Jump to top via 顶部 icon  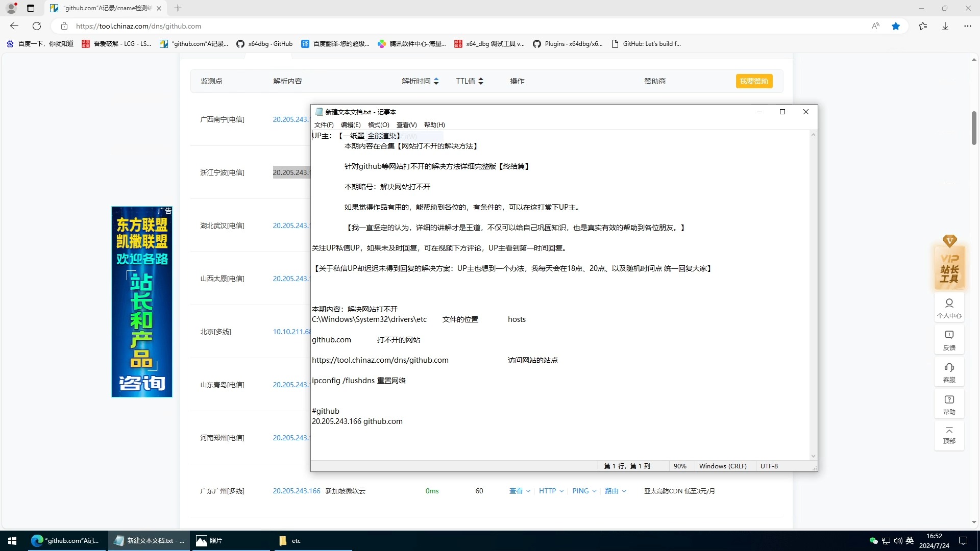[948, 435]
